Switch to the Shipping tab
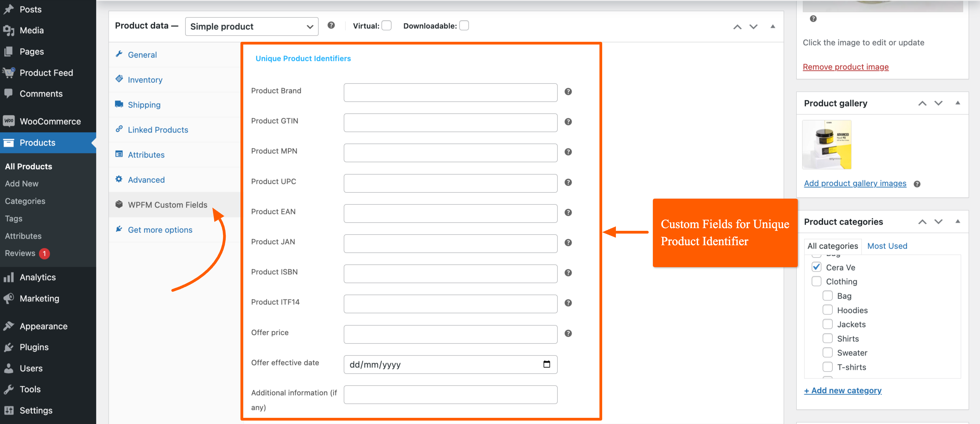Viewport: 980px width, 424px height. [x=175, y=104]
